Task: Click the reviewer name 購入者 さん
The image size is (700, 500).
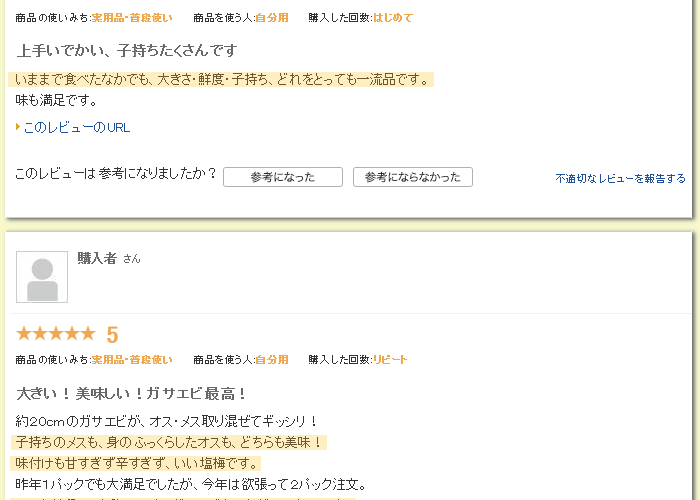Action: (x=109, y=258)
